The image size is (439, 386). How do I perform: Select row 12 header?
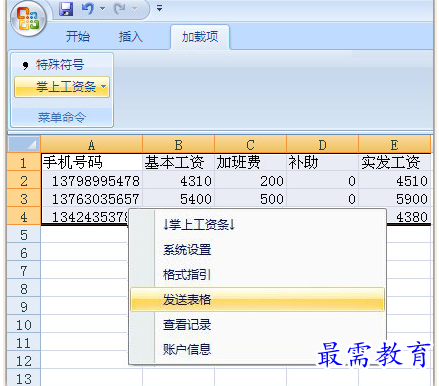tap(24, 361)
